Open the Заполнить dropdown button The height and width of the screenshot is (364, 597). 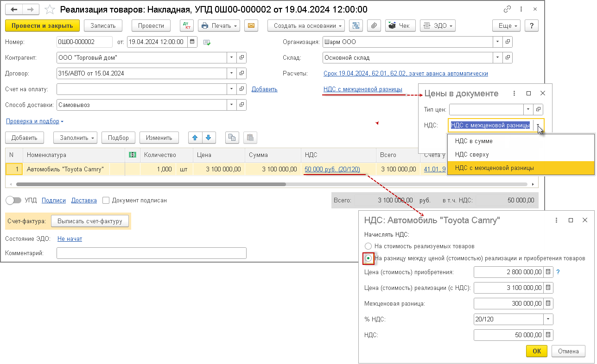[x=76, y=138]
